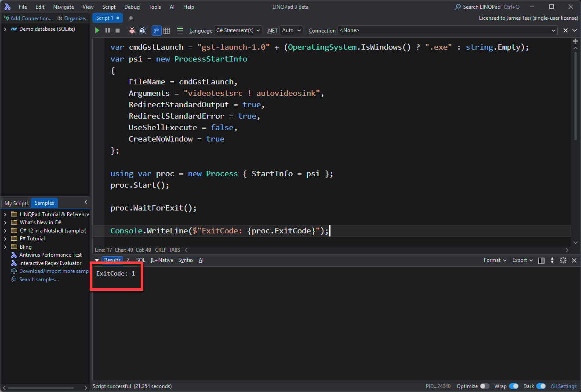Open Format dropdown in results panel

click(x=495, y=260)
